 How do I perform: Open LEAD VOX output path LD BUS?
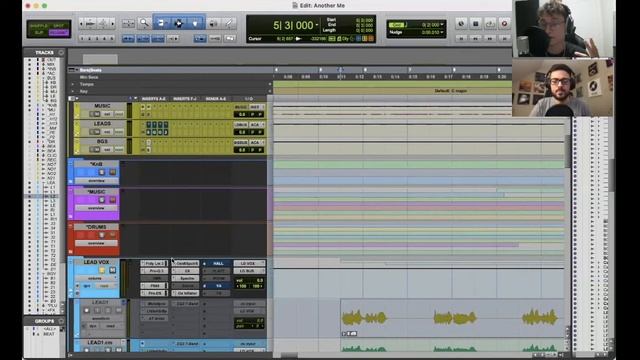coord(249,271)
